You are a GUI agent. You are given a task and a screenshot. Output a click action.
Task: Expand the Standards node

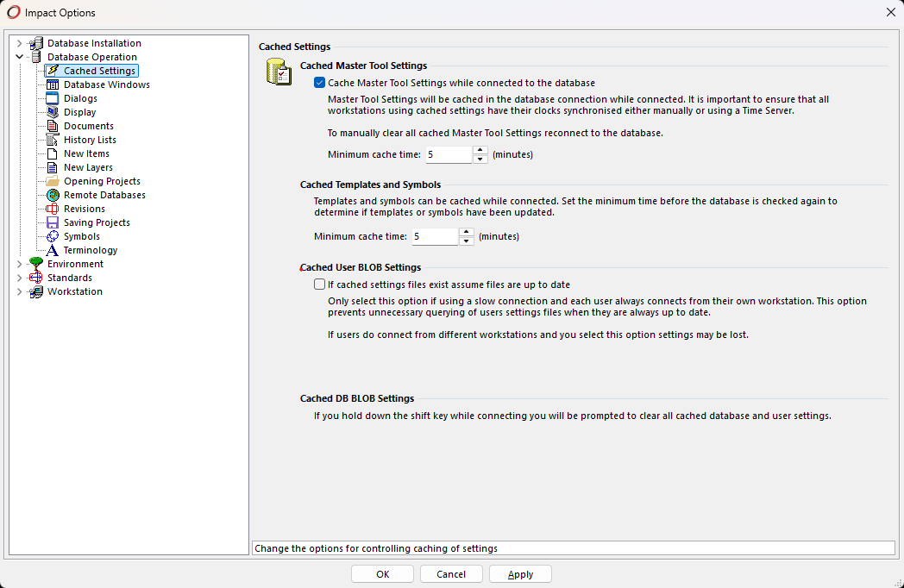[x=19, y=278]
